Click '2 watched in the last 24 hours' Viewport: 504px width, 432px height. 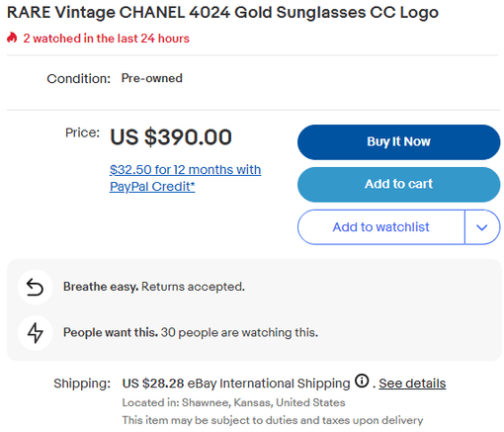pyautogui.click(x=106, y=39)
